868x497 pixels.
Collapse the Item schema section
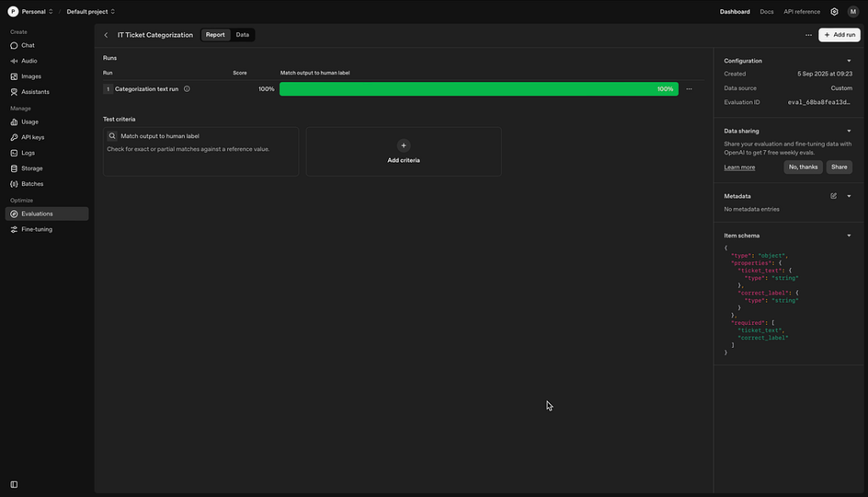[x=849, y=236]
